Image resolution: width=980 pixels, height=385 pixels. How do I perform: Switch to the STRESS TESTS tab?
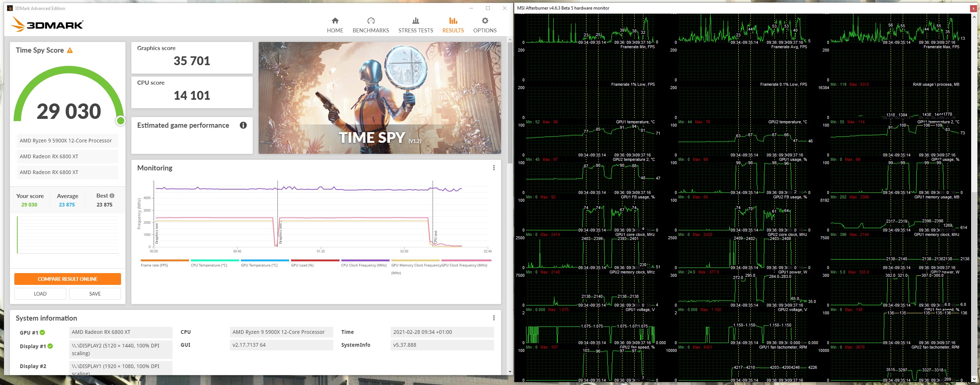point(415,25)
